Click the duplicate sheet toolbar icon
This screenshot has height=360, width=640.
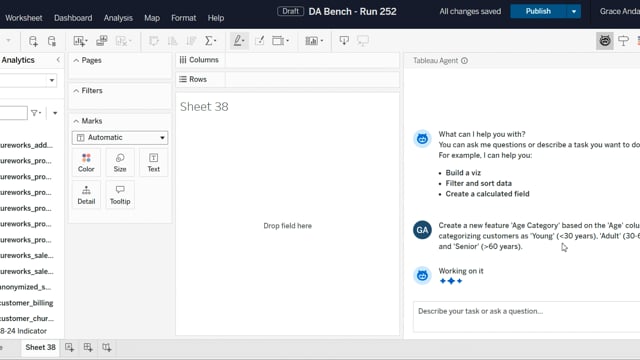click(x=102, y=40)
